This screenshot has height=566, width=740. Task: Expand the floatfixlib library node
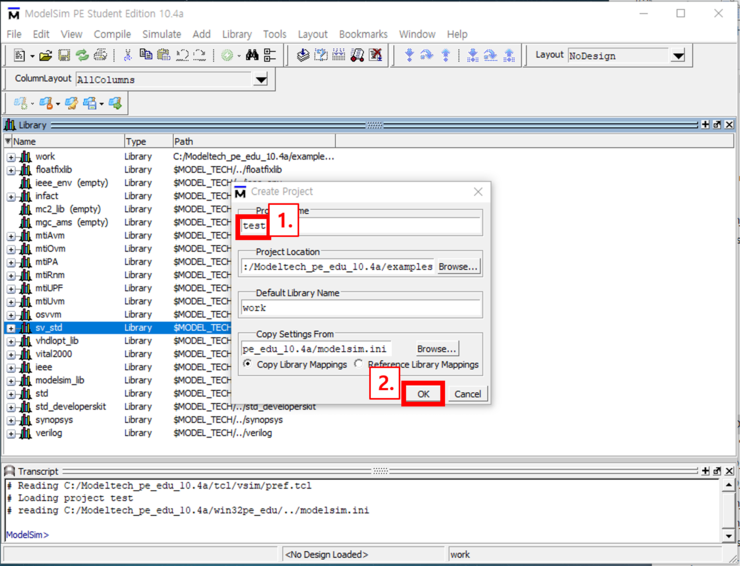point(11,170)
